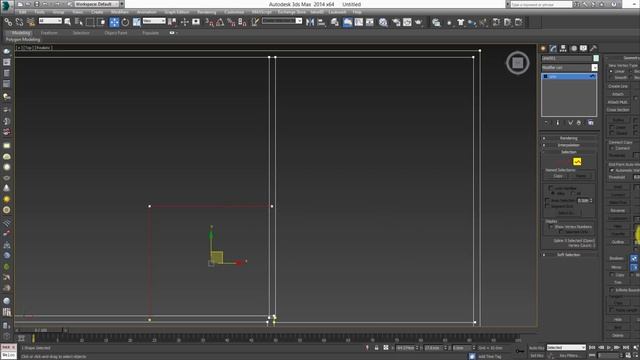This screenshot has width=640, height=360.
Task: Toggle the Connect checkbox under Connect Copy
Action: click(x=612, y=148)
